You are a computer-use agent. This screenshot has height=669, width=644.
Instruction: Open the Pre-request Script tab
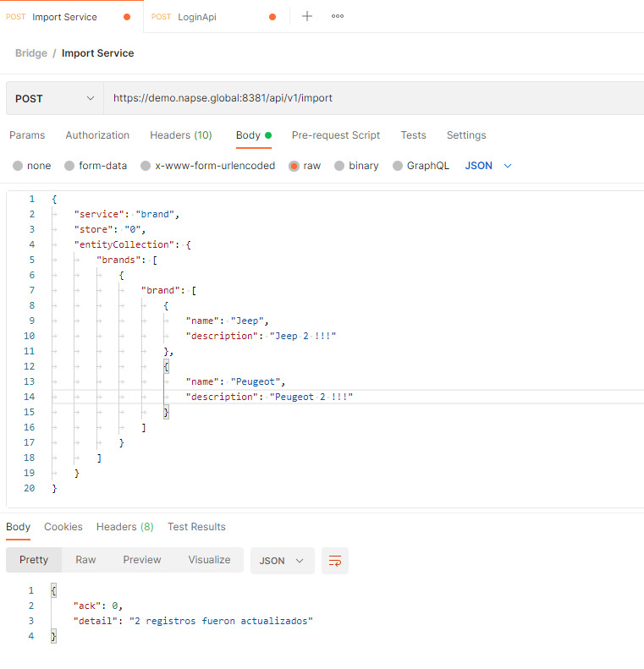336,135
